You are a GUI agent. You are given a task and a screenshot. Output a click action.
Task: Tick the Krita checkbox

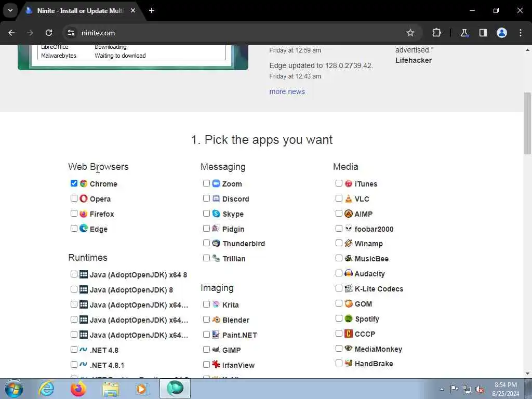(206, 304)
